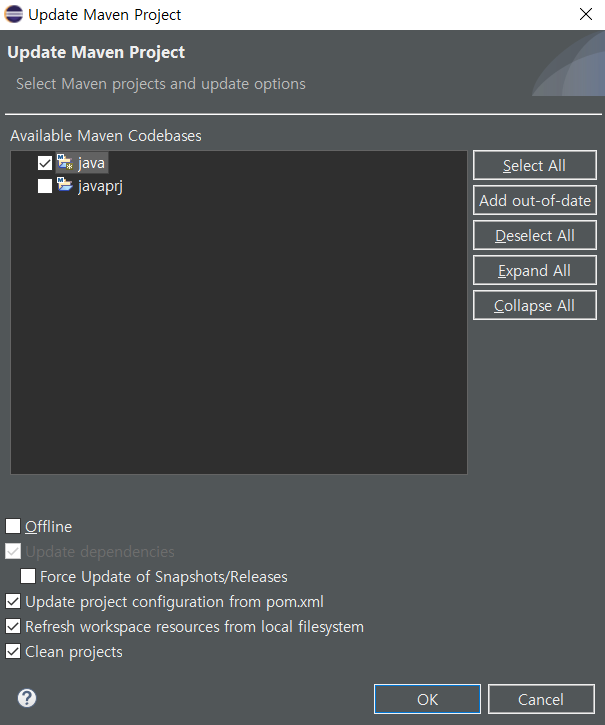This screenshot has height=725, width=605.
Task: Close the Update Maven Project dialog
Action: click(586, 14)
